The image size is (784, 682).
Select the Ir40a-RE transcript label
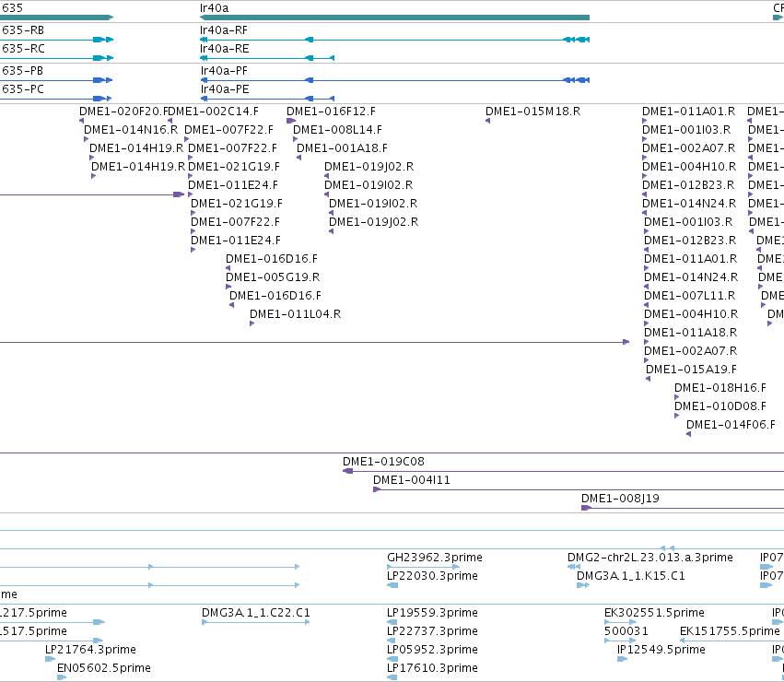click(224, 49)
